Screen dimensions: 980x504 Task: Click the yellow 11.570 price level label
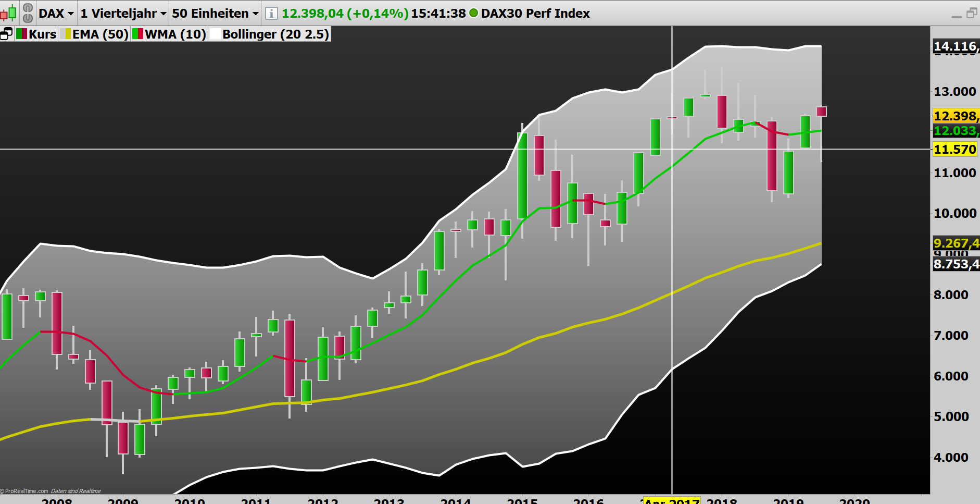pos(955,150)
